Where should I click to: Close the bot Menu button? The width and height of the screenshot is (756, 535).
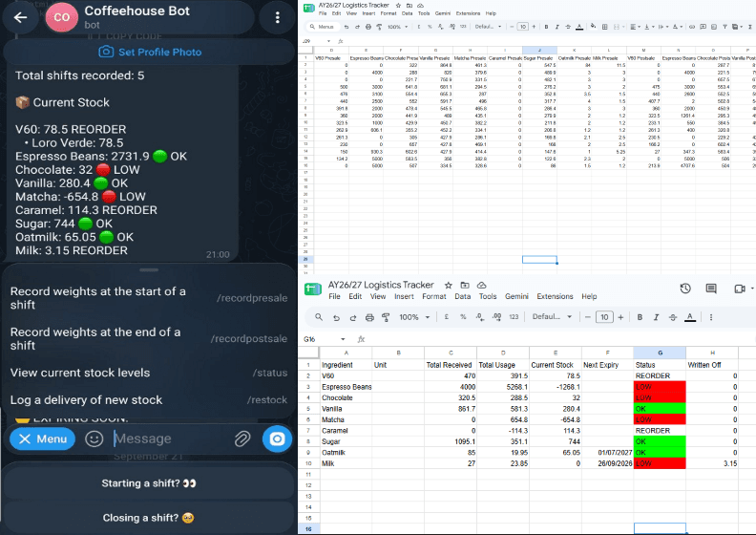(42, 439)
